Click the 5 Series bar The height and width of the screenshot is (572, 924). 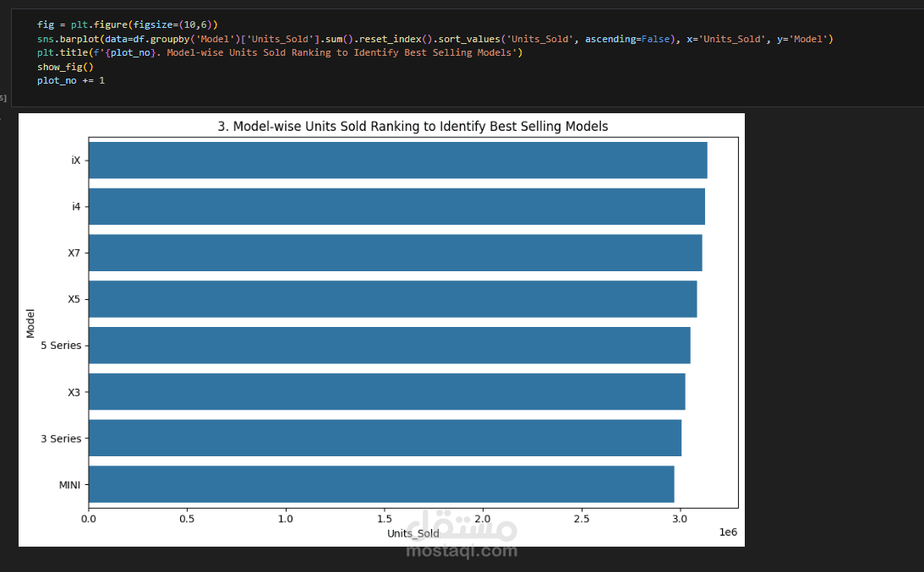[389, 346]
